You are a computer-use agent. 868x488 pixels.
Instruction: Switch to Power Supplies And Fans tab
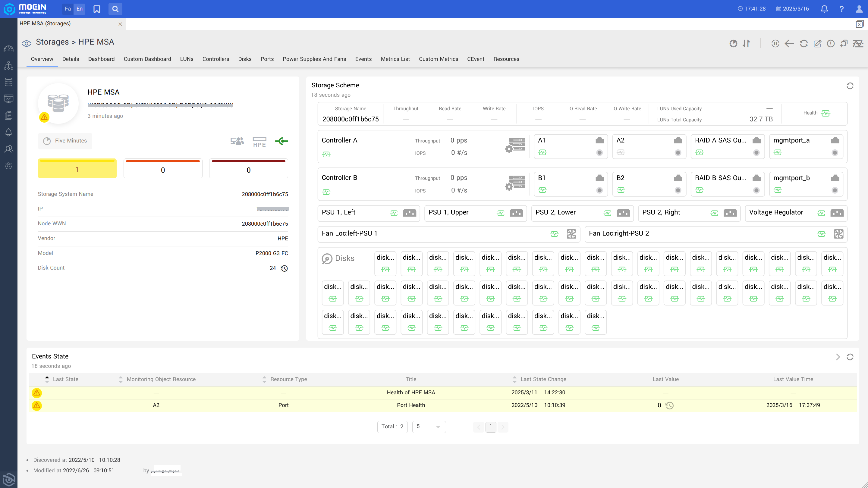314,59
